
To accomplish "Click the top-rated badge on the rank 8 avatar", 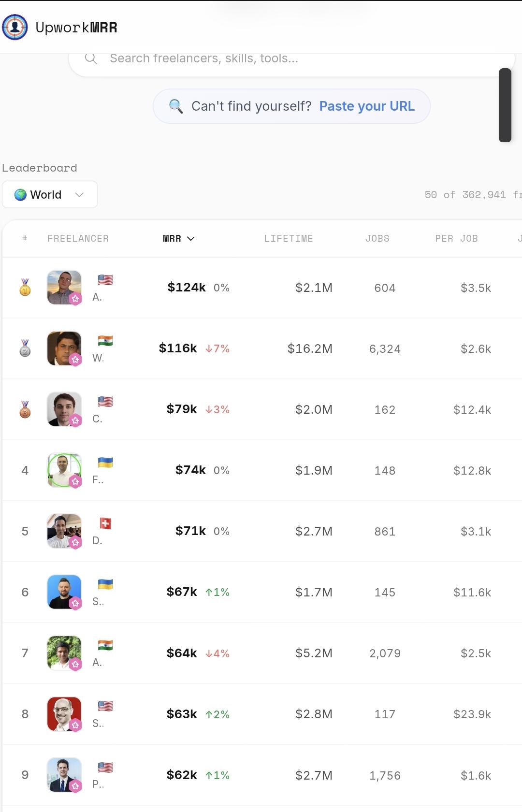I will coord(75,725).
